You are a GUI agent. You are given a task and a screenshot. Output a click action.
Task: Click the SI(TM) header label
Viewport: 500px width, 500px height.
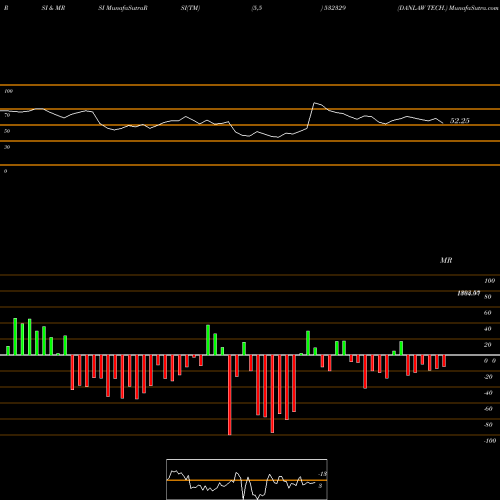coord(190,8)
